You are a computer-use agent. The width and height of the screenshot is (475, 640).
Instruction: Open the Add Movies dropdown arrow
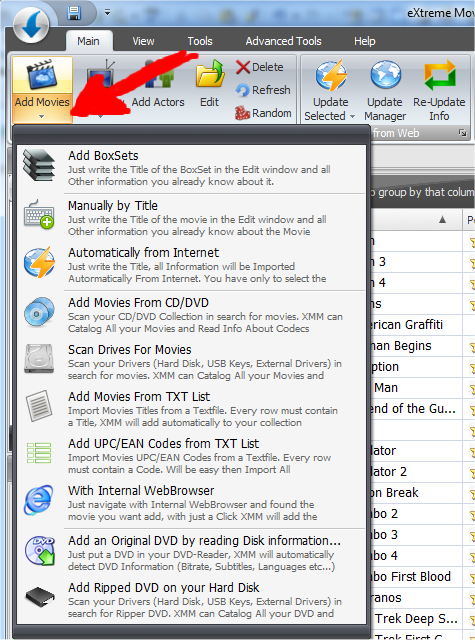point(42,117)
